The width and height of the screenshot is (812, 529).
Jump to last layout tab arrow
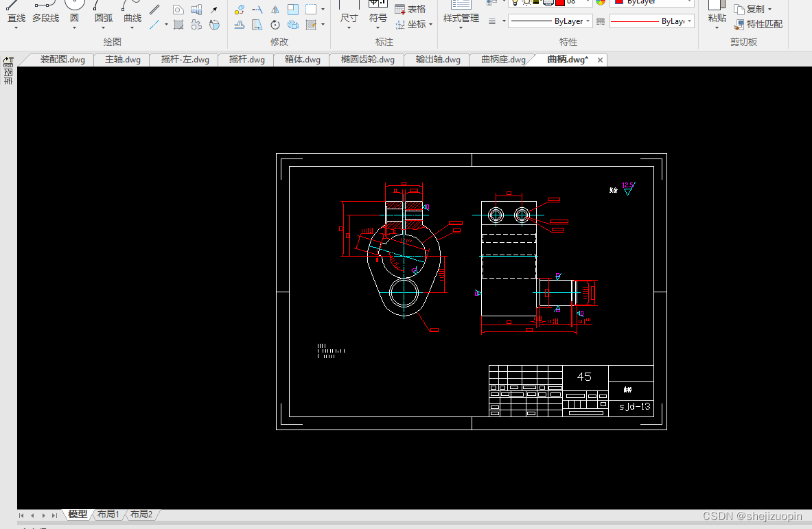point(54,515)
